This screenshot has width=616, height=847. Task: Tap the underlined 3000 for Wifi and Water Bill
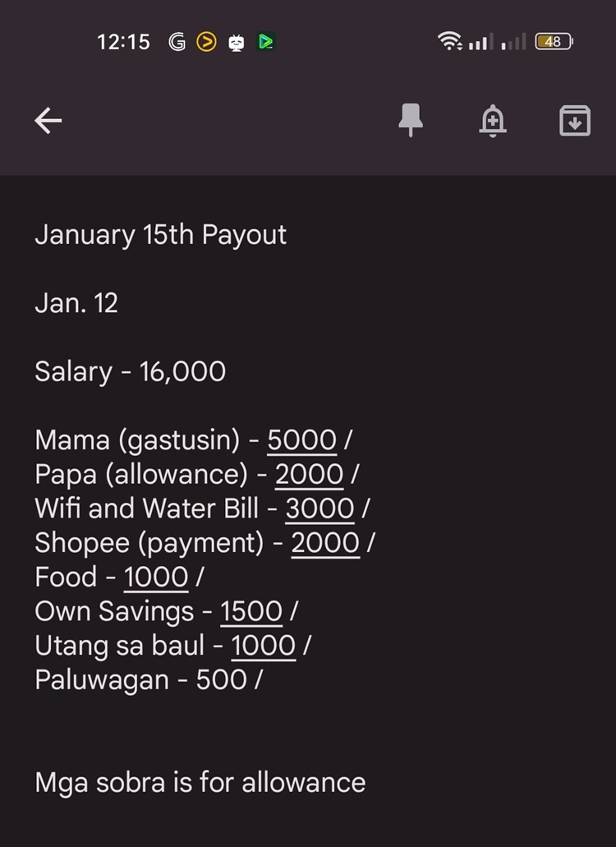coord(319,509)
